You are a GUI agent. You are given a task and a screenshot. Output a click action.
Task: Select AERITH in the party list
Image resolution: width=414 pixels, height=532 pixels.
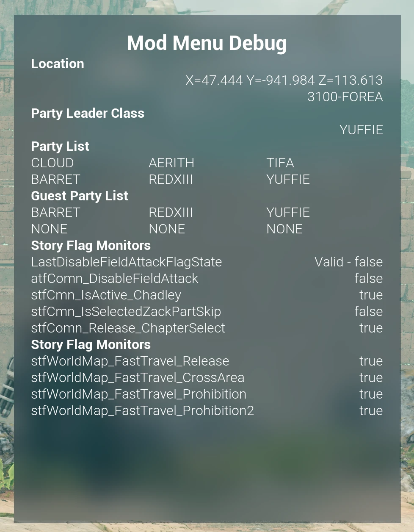tap(171, 163)
